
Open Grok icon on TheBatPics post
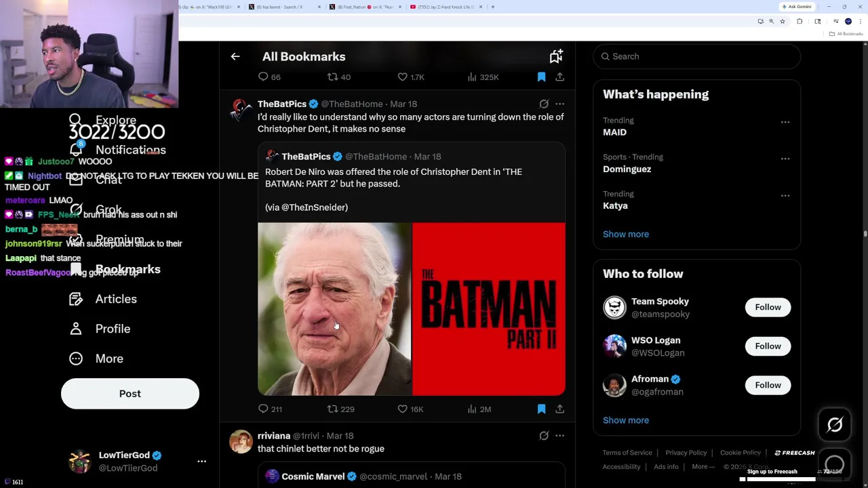[x=544, y=104]
